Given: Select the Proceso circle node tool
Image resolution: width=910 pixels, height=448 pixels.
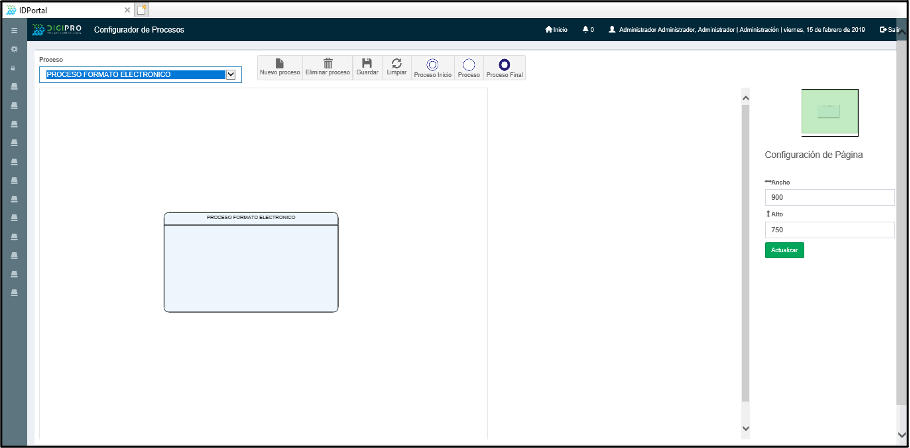Looking at the screenshot, I should [x=469, y=64].
